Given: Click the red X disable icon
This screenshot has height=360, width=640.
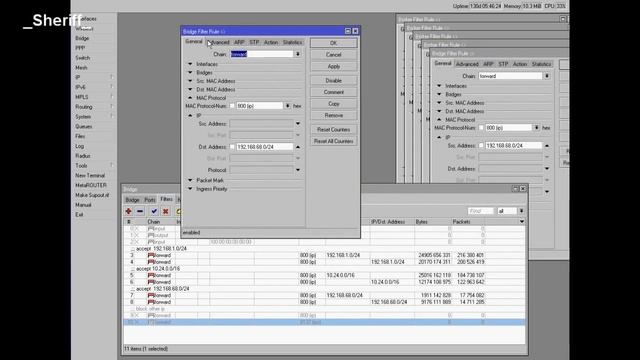Looking at the screenshot, I should [165, 211].
